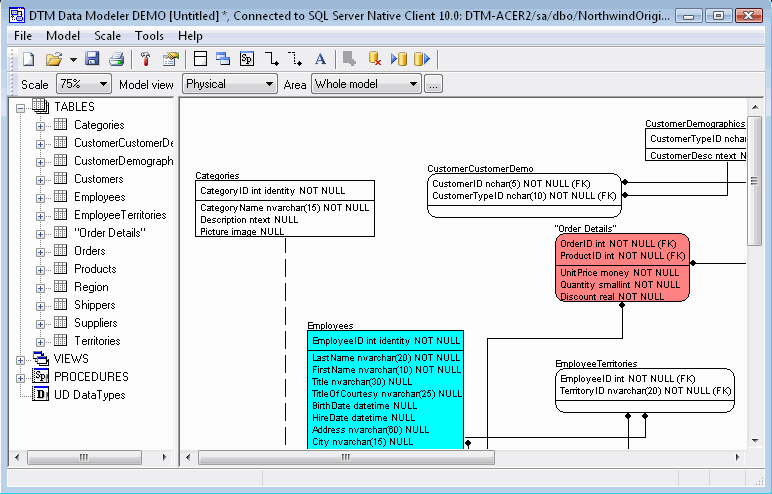Open the Tools menu
The height and width of the screenshot is (494, 772).
click(x=149, y=36)
